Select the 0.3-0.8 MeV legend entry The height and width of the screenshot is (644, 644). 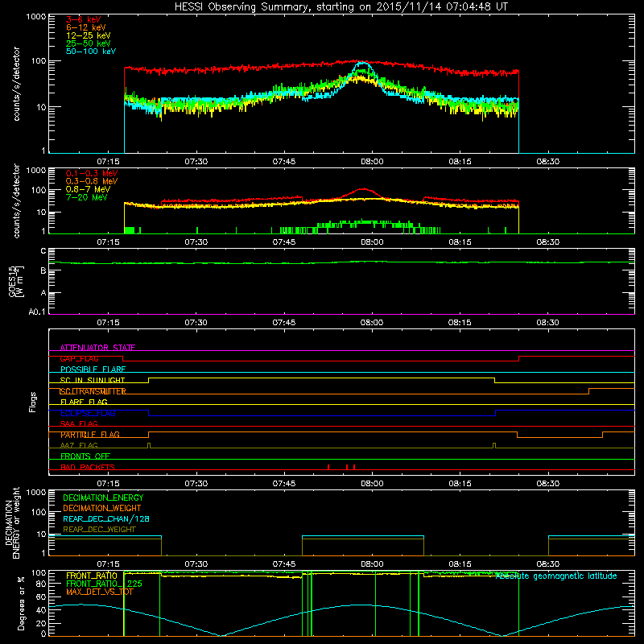[x=92, y=181]
